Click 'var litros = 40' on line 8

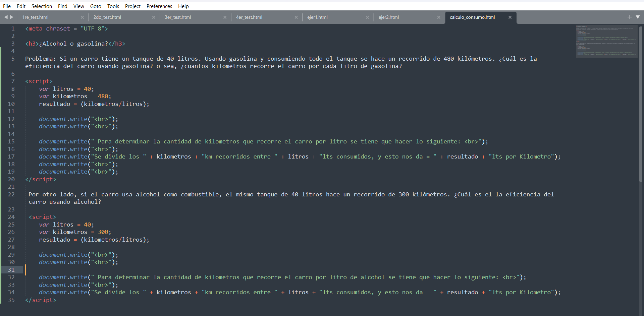point(65,89)
